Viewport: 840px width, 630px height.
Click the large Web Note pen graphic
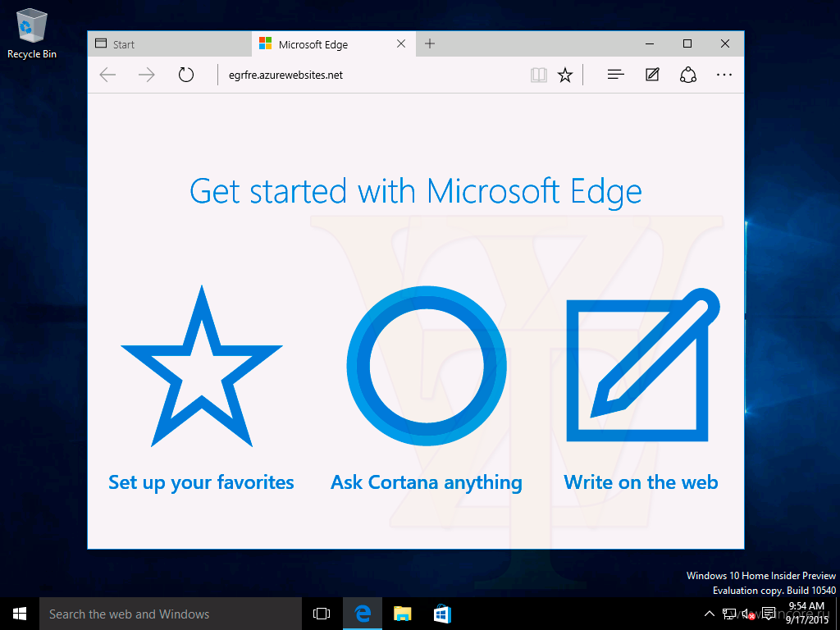point(643,365)
